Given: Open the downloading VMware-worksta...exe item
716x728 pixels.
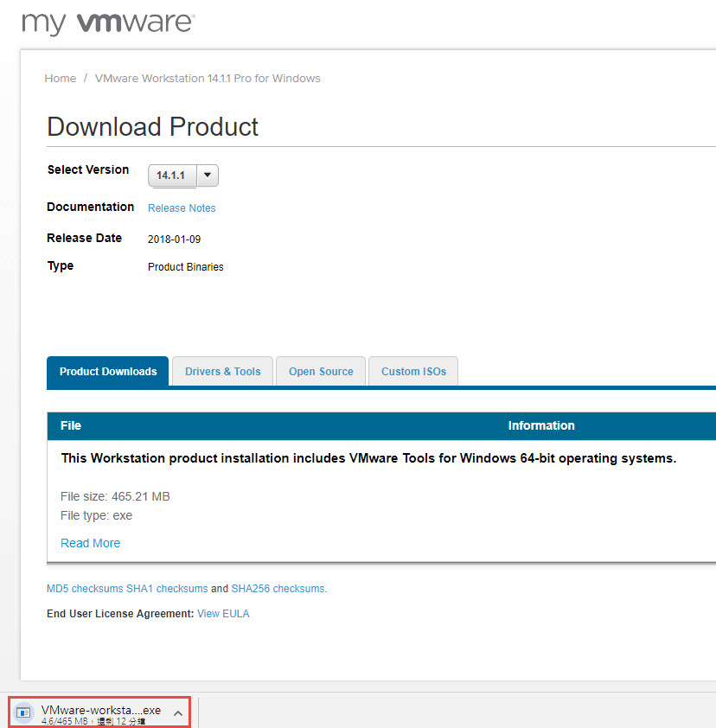Looking at the screenshot, I should point(101,711).
